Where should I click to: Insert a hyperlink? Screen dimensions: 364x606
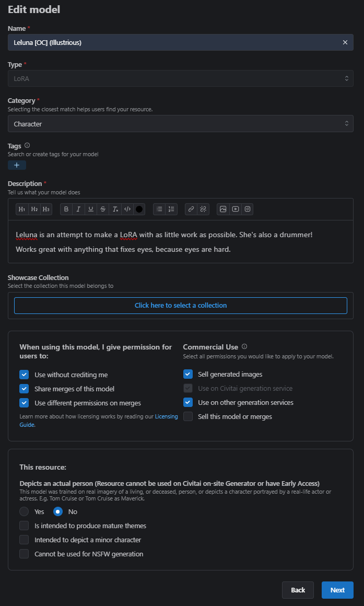[191, 209]
